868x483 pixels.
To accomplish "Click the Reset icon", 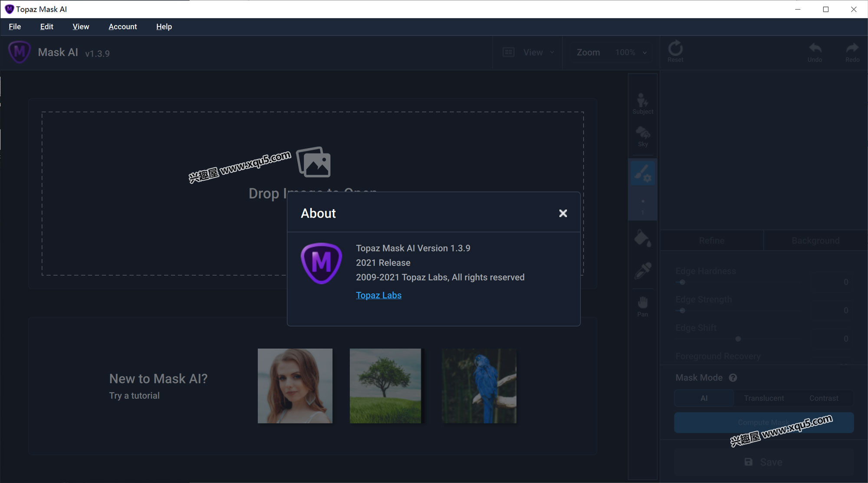I will 675,51.
